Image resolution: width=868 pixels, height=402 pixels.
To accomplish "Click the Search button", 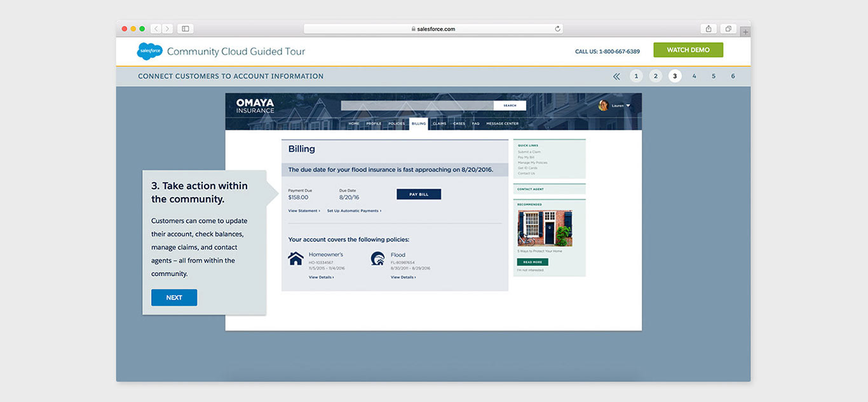I will pyautogui.click(x=510, y=106).
